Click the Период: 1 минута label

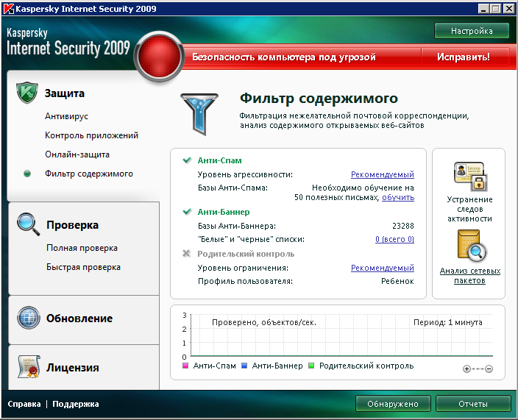click(448, 322)
